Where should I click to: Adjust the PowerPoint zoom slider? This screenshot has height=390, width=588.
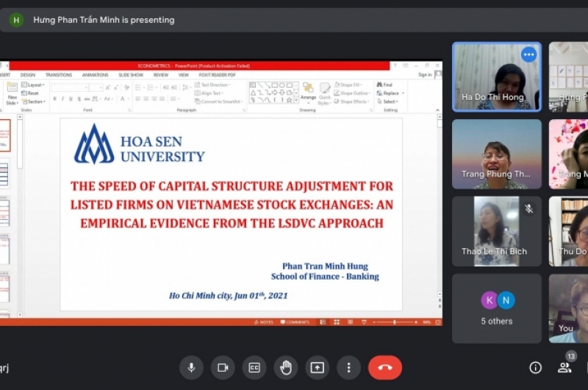tap(395, 322)
